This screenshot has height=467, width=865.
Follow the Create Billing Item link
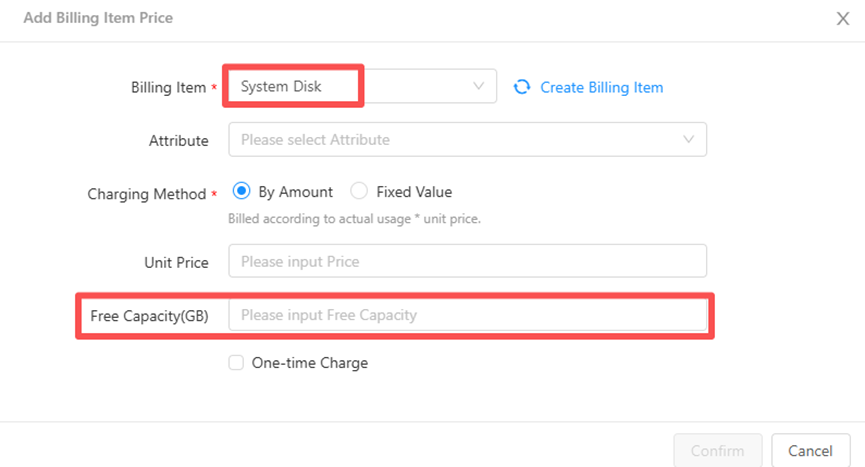(601, 87)
